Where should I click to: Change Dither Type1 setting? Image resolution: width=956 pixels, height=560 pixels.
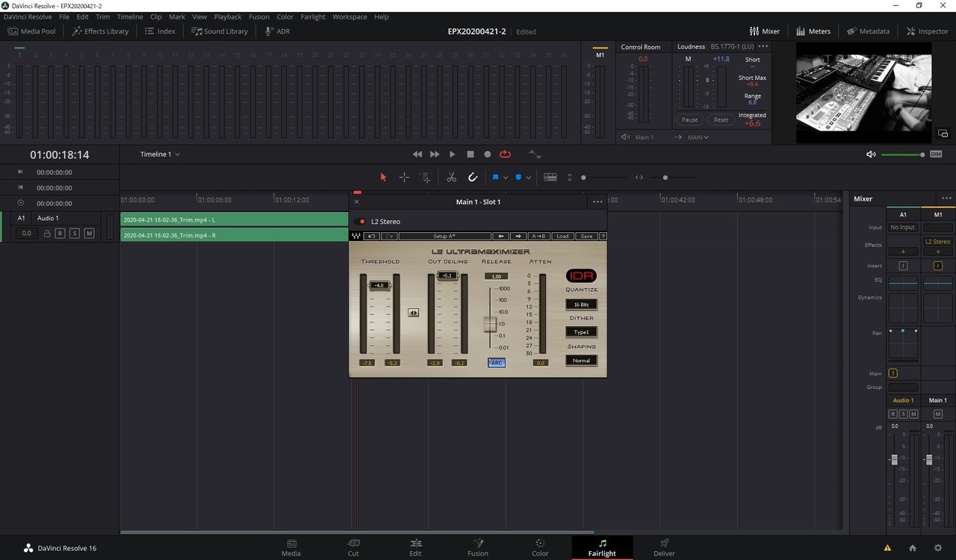pyautogui.click(x=581, y=332)
